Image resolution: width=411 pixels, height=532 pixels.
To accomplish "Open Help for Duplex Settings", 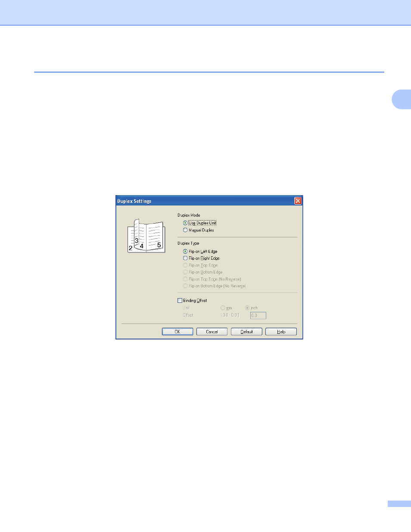I will click(x=281, y=332).
